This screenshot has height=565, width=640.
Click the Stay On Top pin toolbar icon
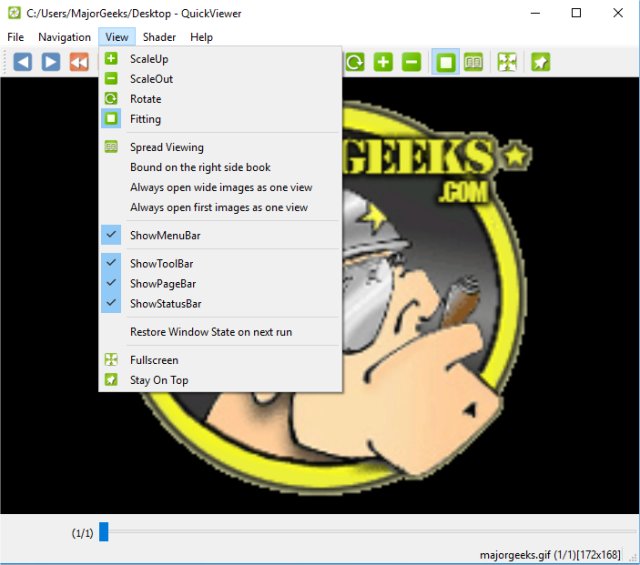pos(540,62)
